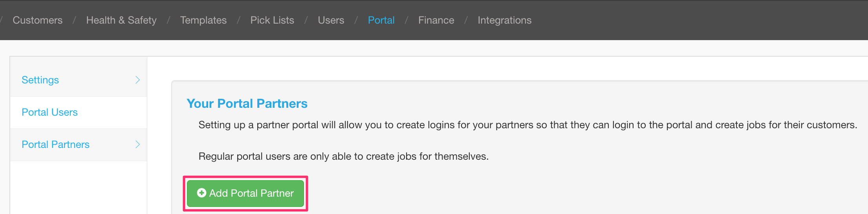Go to the Integrations tab
868x214 pixels.
point(504,20)
